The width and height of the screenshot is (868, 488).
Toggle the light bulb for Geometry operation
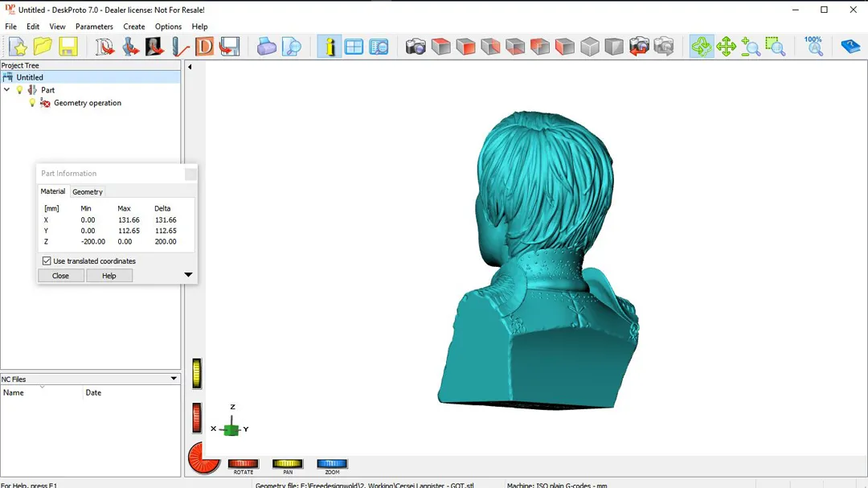tap(32, 103)
